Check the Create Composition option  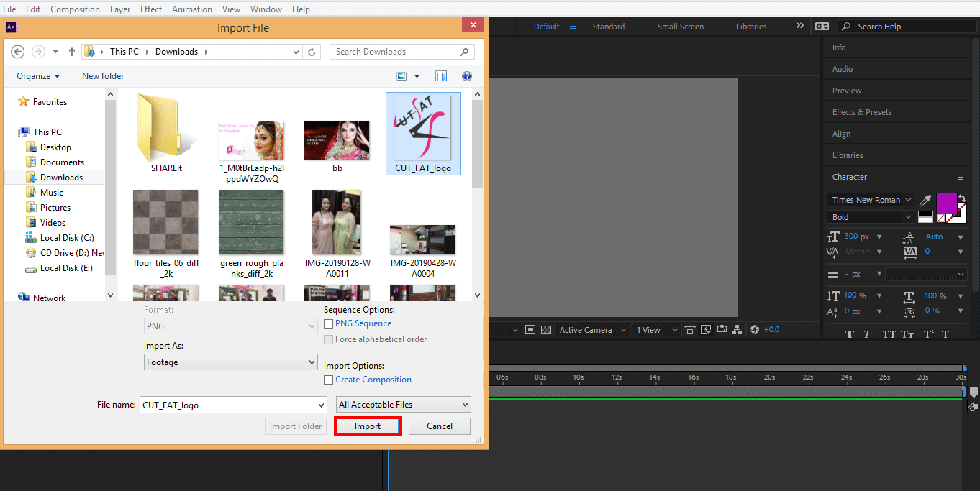pyautogui.click(x=329, y=380)
